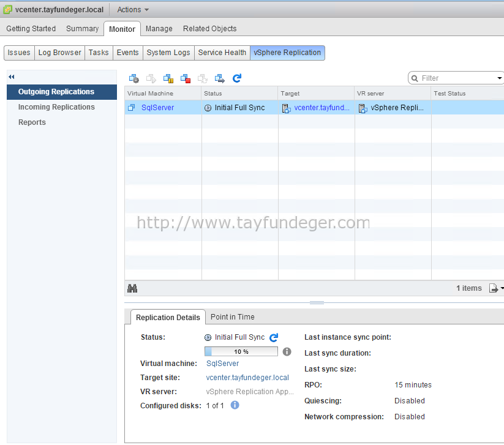Click the 1 of 1 configured disks value
Viewport: 504px width, 445px height.
215,406
